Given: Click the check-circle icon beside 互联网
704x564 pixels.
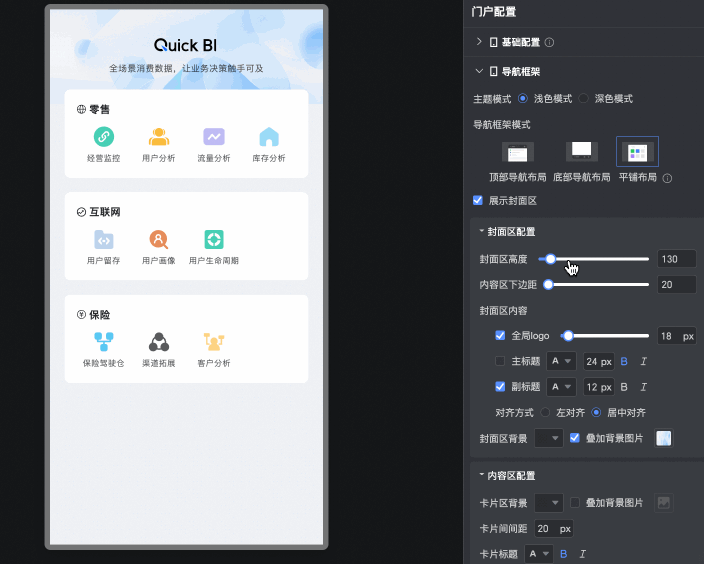Looking at the screenshot, I should tap(81, 212).
